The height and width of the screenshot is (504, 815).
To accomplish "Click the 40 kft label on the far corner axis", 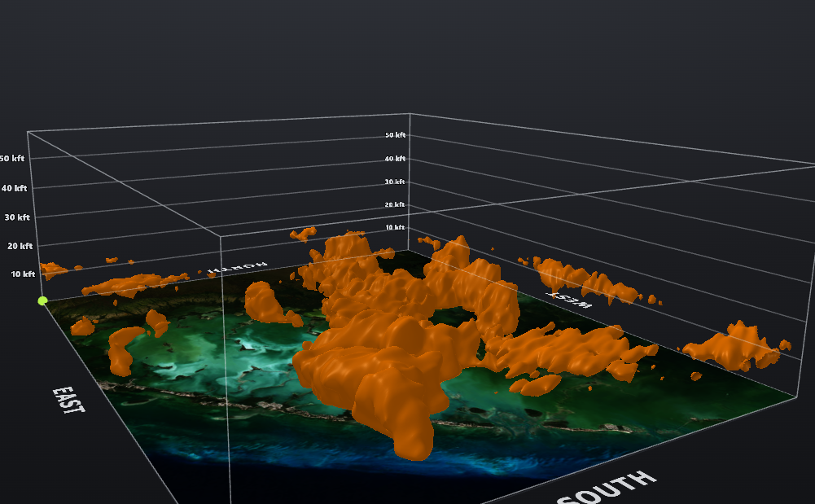I will point(395,159).
